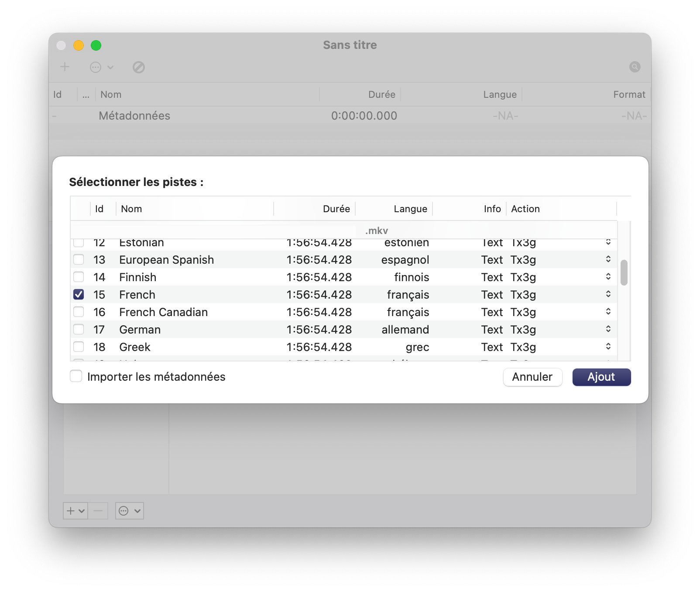Screen dimensions: 700x592
Task: Click the Annuler button
Action: point(532,377)
